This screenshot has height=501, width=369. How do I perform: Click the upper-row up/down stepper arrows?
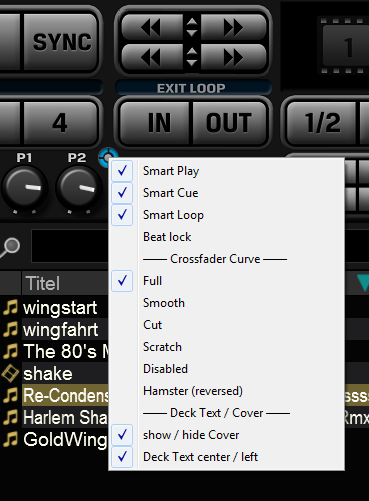(x=192, y=27)
